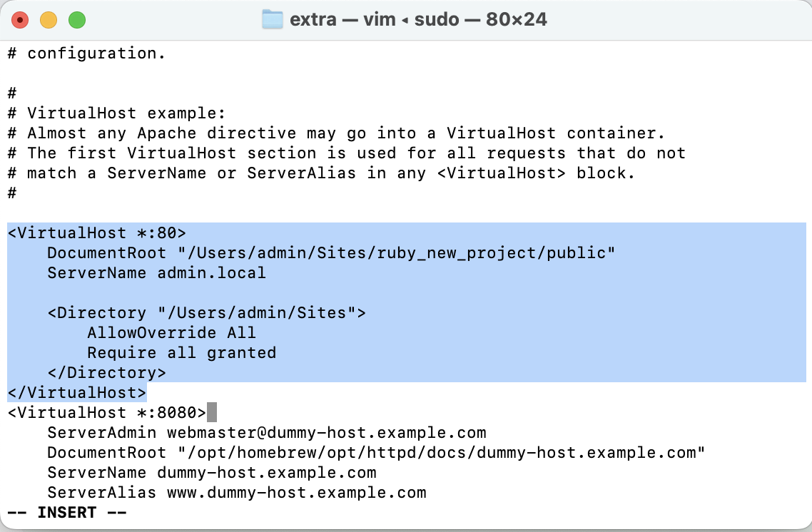The width and height of the screenshot is (812, 532).
Task: Place cursor on "<VirtualHost *:80>" line
Action: (97, 233)
